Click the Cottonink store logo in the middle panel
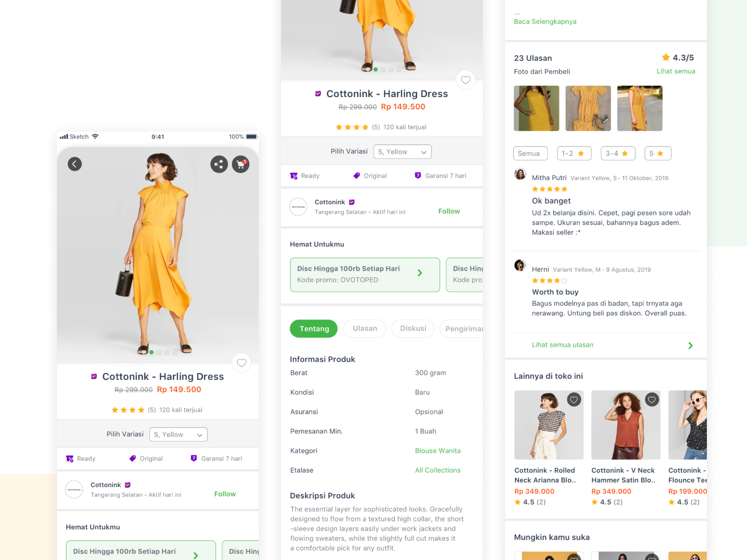Screen dimensions: 747x560 pyautogui.click(x=298, y=207)
